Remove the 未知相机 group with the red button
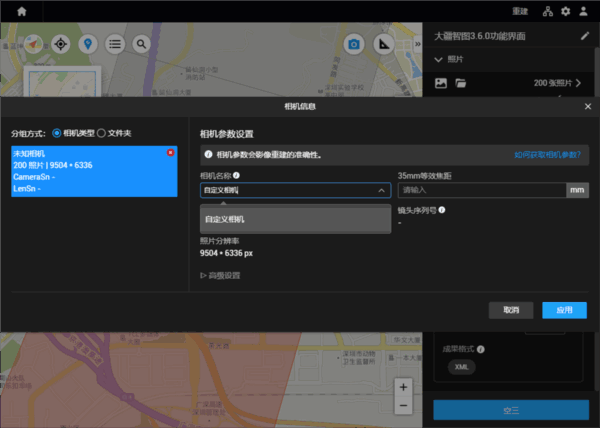 tap(171, 152)
